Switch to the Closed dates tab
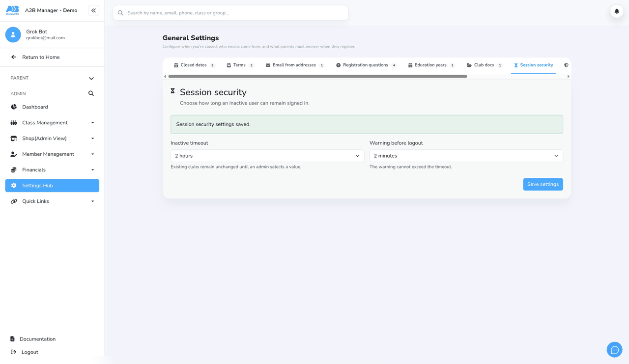 point(194,65)
